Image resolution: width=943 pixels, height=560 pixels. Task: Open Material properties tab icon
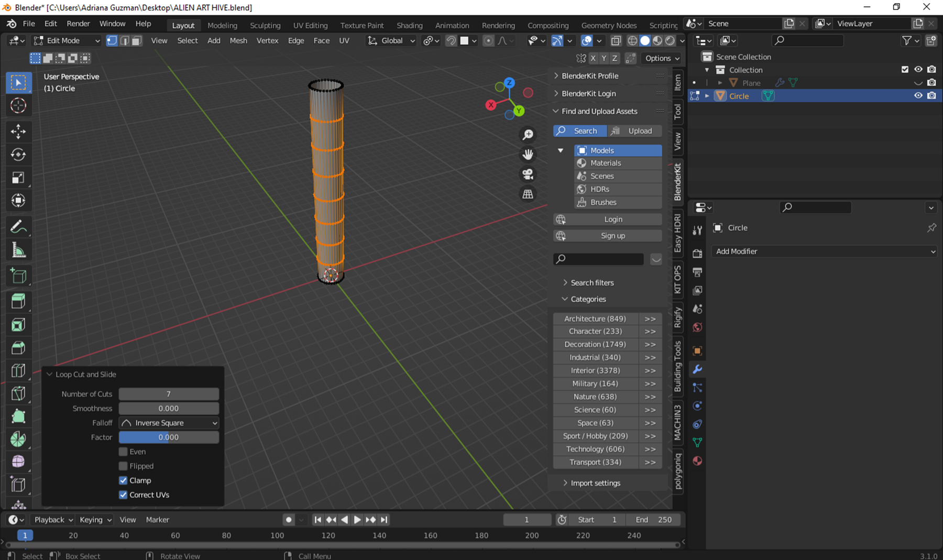697,461
